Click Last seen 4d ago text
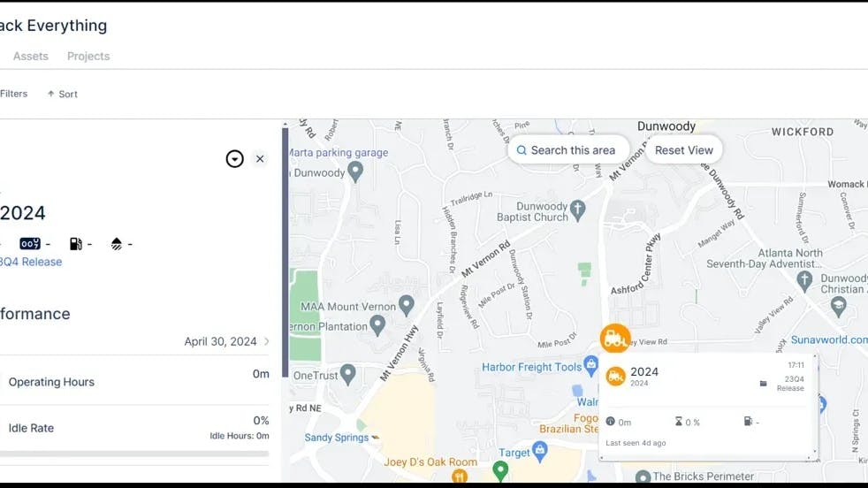The height and width of the screenshot is (488, 868). (636, 443)
